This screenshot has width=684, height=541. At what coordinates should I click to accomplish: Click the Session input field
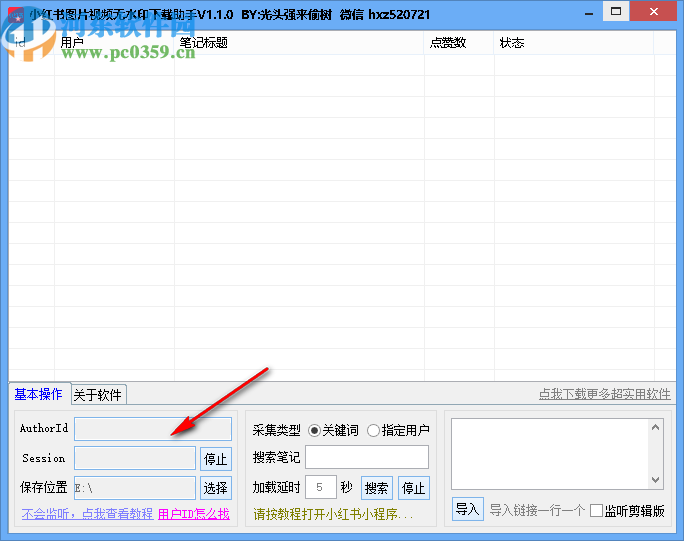coord(135,458)
